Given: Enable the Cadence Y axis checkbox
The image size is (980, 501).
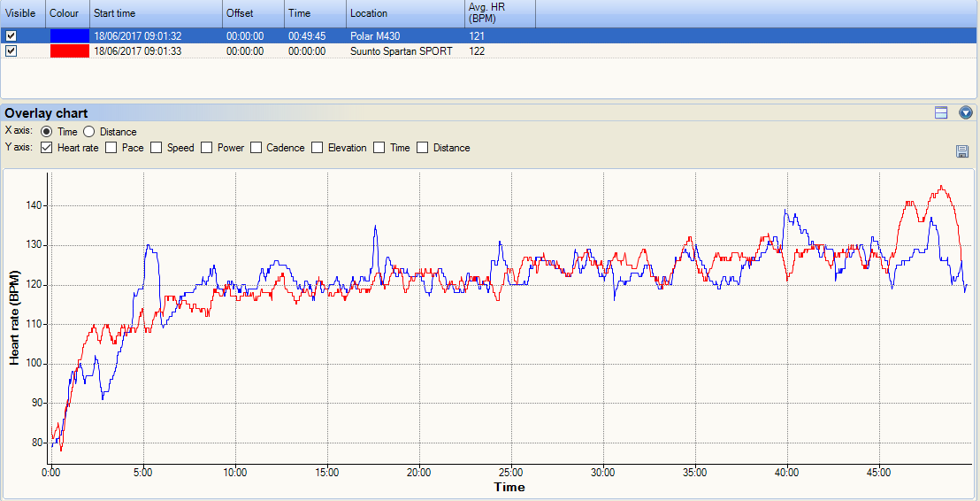Looking at the screenshot, I should pos(256,148).
